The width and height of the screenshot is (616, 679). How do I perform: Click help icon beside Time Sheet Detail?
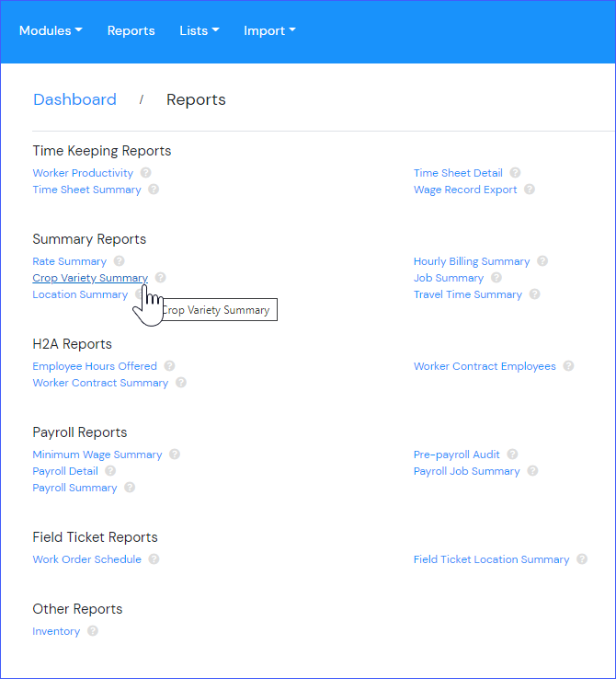515,172
